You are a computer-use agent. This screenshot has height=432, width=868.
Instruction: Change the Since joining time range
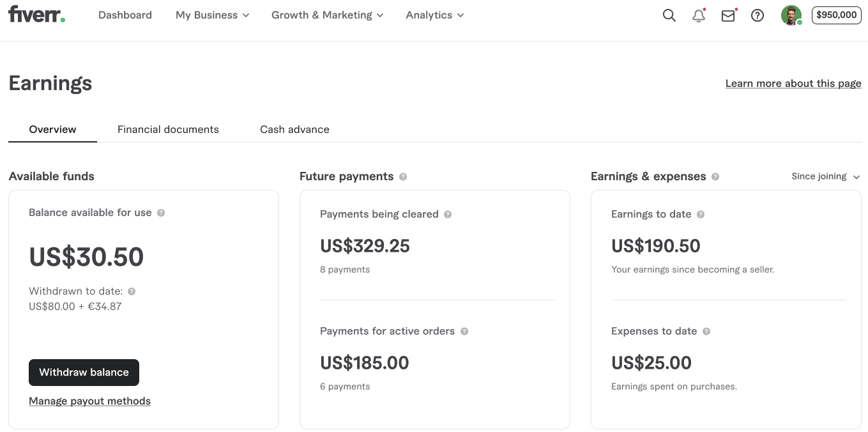pos(825,176)
